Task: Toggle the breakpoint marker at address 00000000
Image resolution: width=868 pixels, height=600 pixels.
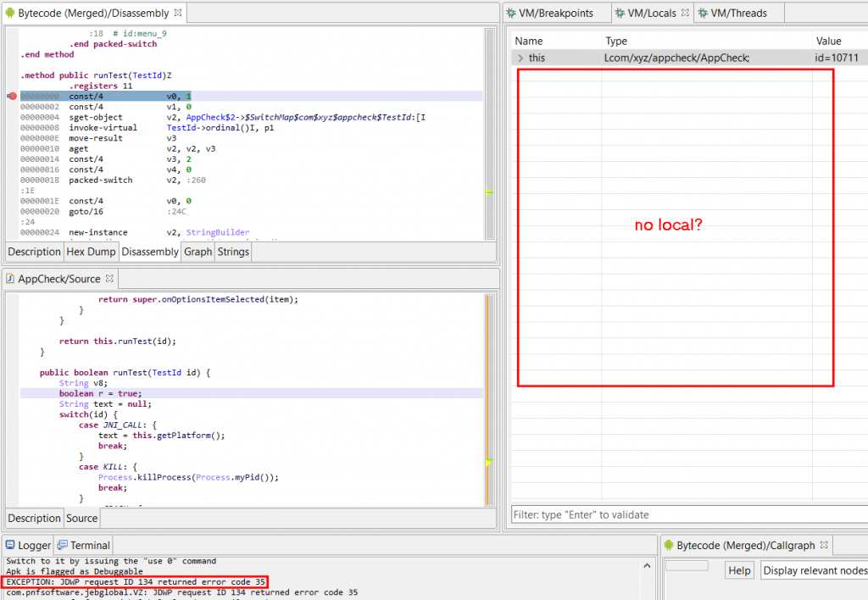Action: click(12, 97)
